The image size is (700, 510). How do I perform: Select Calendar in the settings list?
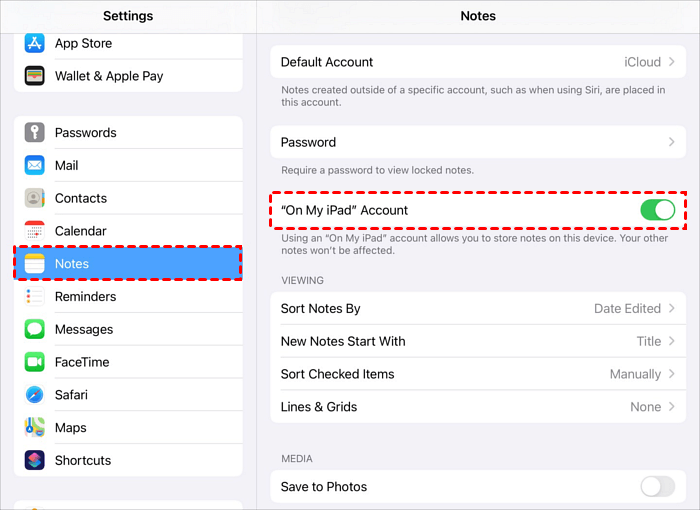coord(128,231)
